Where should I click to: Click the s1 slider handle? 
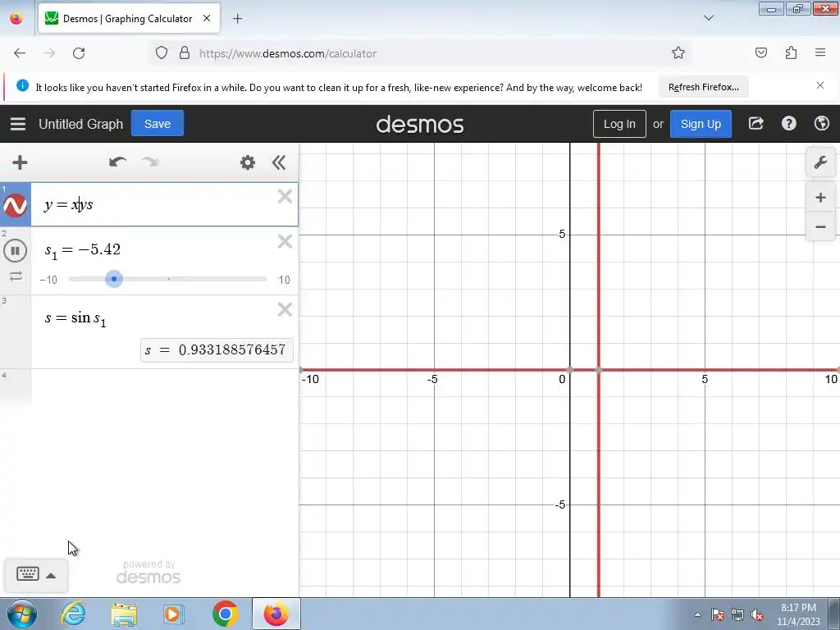click(x=113, y=279)
